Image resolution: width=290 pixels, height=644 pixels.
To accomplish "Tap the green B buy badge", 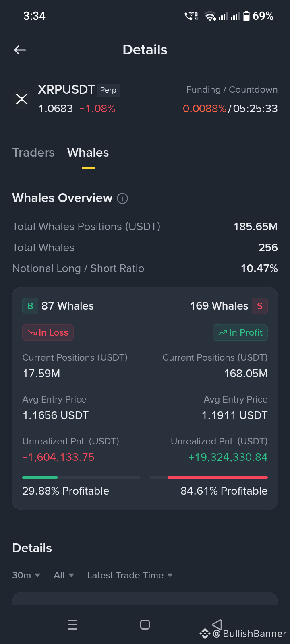I will 30,306.
